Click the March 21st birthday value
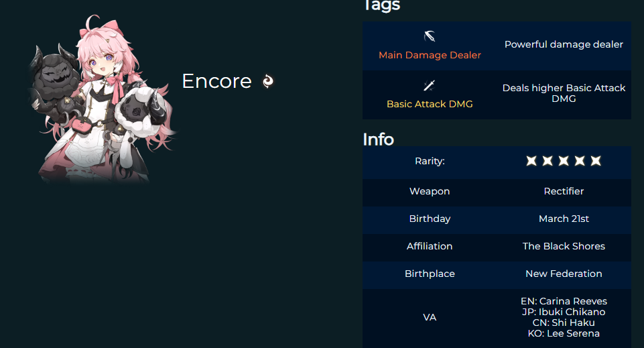This screenshot has height=348, width=644. click(564, 219)
